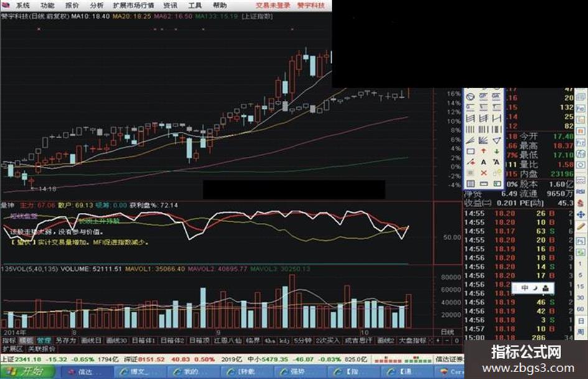
Task: Select the 画线日 template tab
Action: tap(91, 340)
